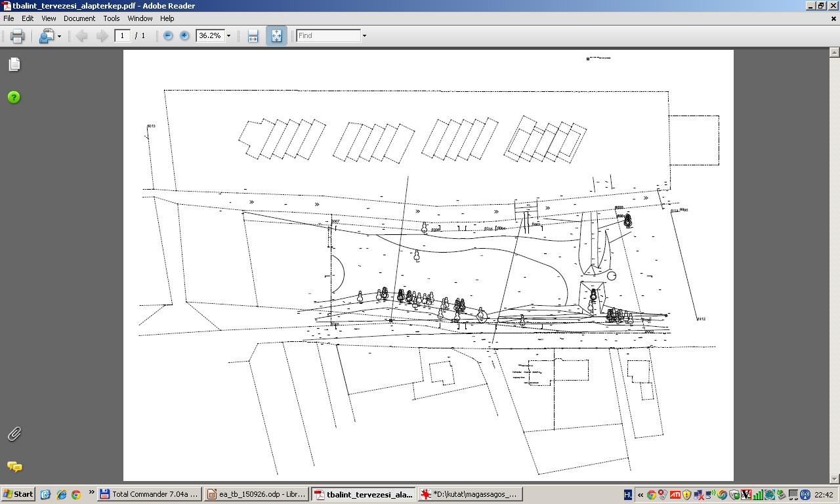Open the Pages panel in the sidebar
This screenshot has width=840, height=504.
tap(14, 64)
